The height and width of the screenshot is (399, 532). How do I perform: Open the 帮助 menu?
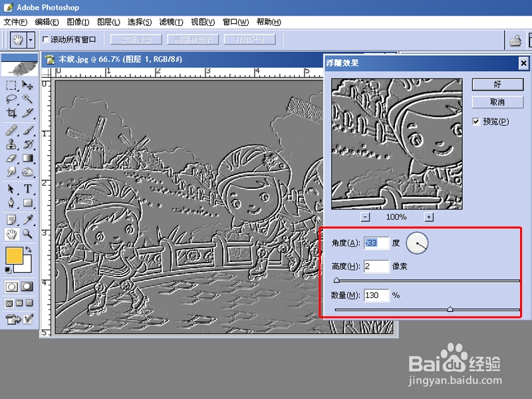click(269, 22)
